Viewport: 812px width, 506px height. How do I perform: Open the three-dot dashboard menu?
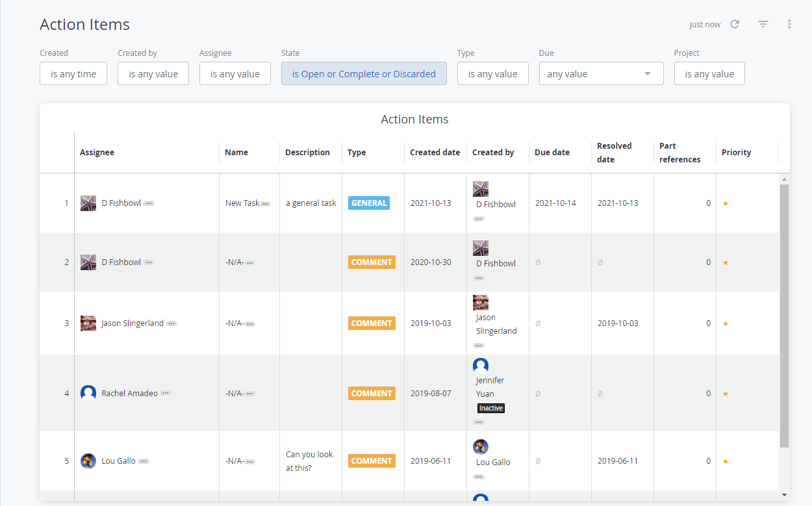pos(789,24)
